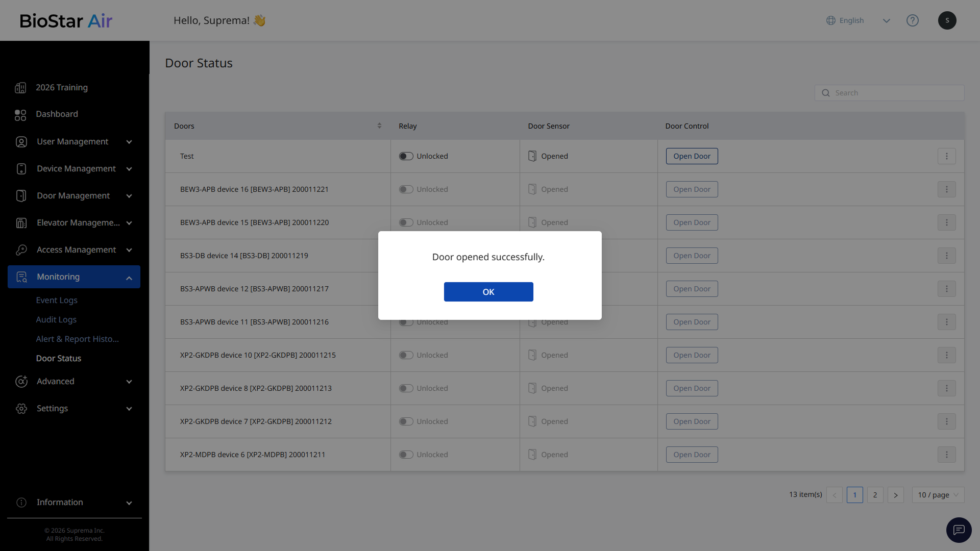Open Event Logs under Monitoring
The height and width of the screenshot is (551, 980).
pos(57,300)
